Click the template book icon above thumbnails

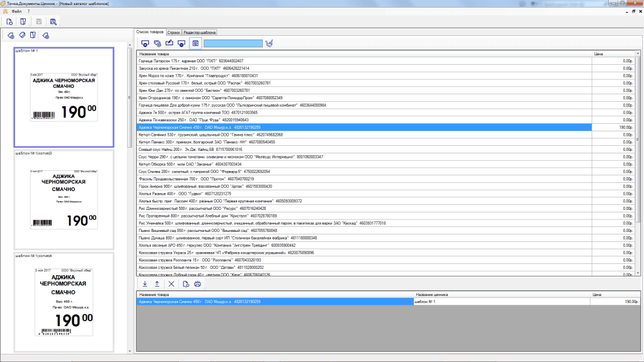pyautogui.click(x=33, y=35)
